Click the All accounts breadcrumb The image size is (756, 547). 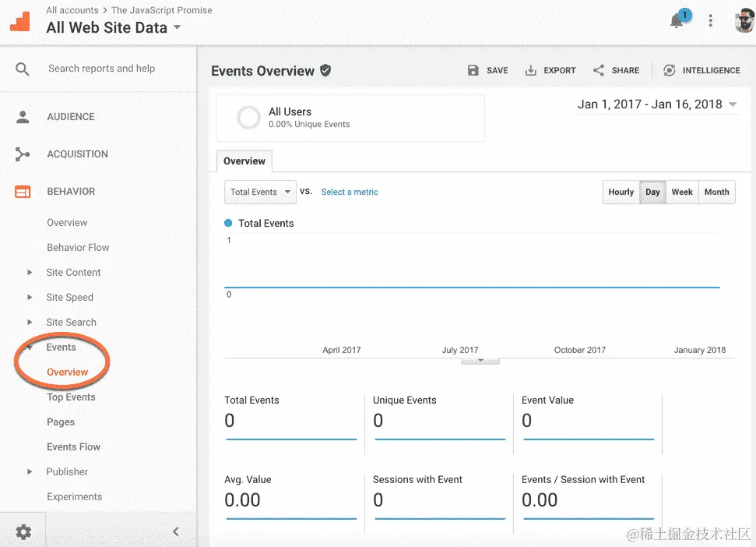[x=72, y=10]
